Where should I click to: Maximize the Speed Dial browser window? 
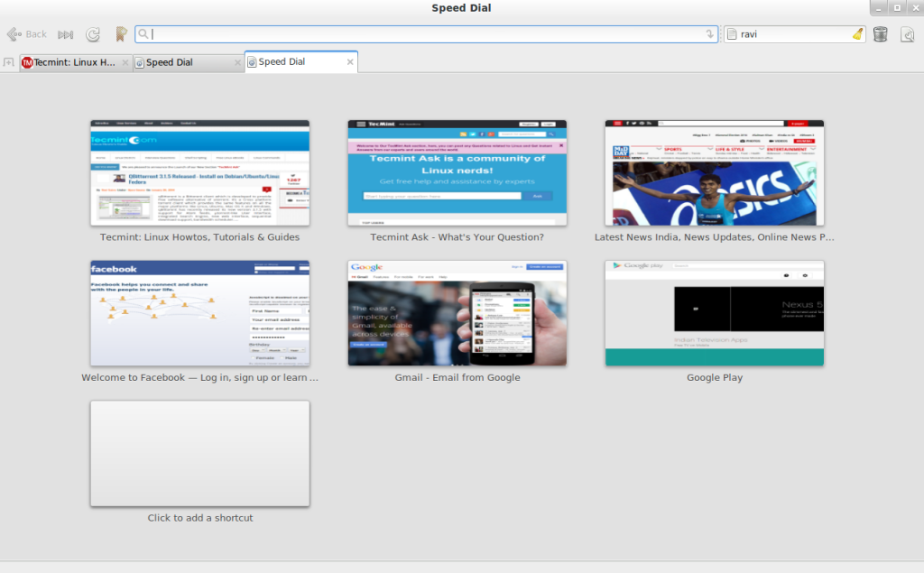[897, 7]
